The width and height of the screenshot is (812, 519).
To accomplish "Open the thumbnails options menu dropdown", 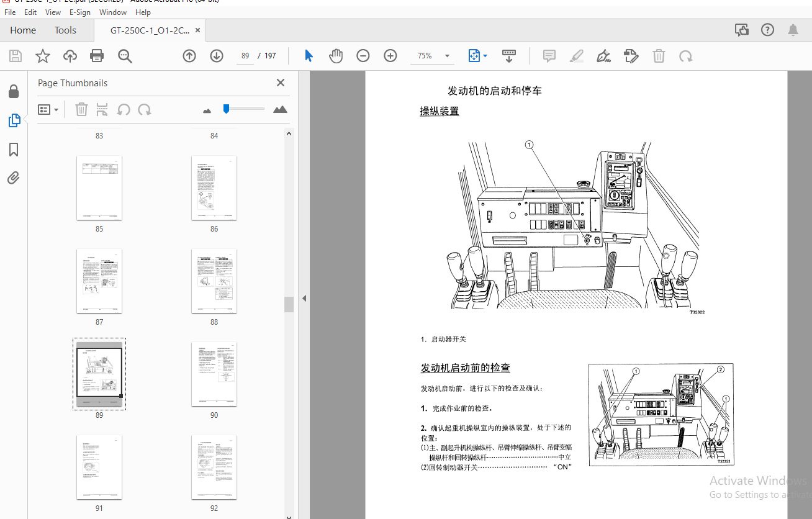I will click(x=48, y=110).
